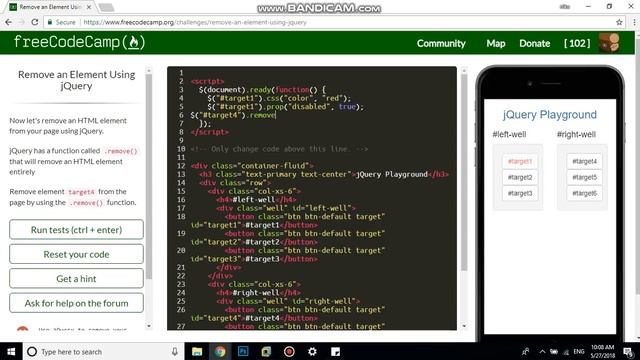Viewport: 640px width, 360px height.
Task: Click the closing </script> tag on line 8
Action: 209,132
